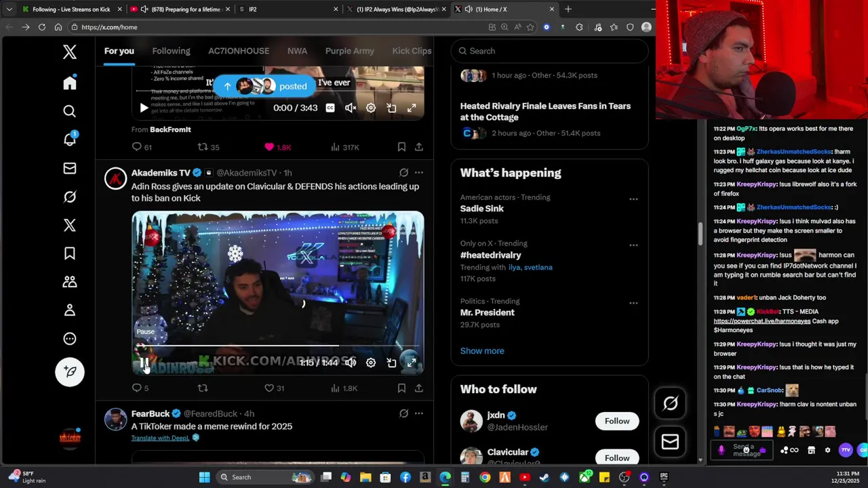Open browser tab search dropdown arrow
Viewport: 868px width, 488px height.
9,9
